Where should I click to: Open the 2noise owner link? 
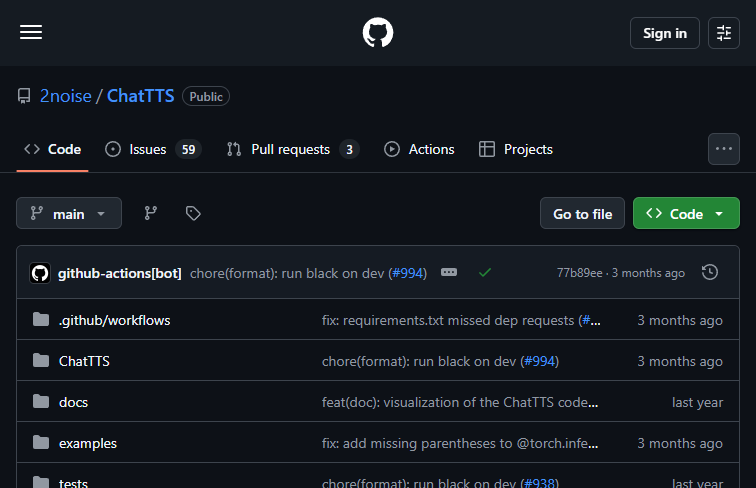click(66, 96)
